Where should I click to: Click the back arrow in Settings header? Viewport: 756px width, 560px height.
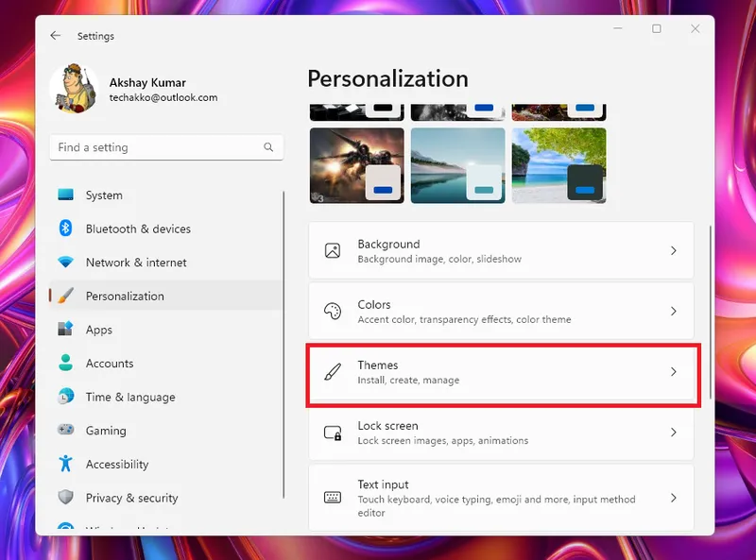click(x=56, y=36)
